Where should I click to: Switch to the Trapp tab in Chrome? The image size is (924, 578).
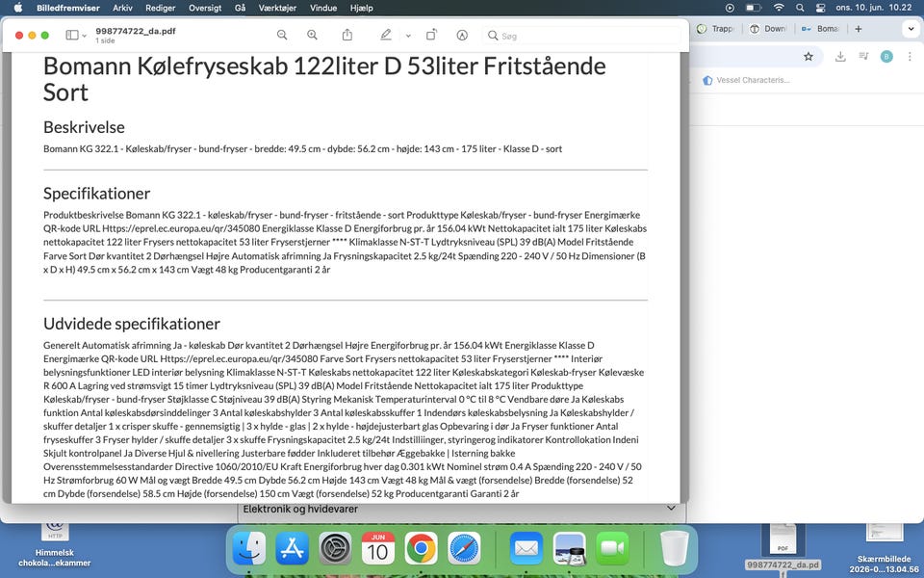[715, 28]
